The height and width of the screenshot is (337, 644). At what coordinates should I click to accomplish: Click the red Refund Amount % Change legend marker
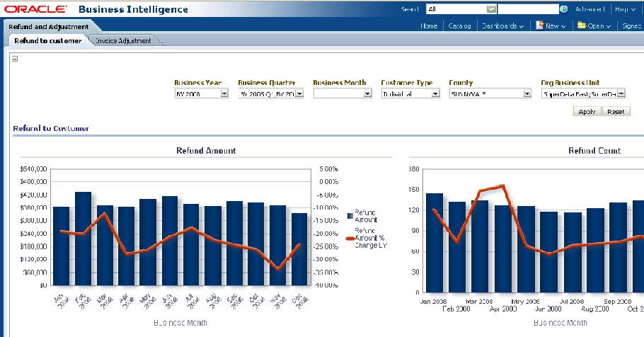coord(350,239)
